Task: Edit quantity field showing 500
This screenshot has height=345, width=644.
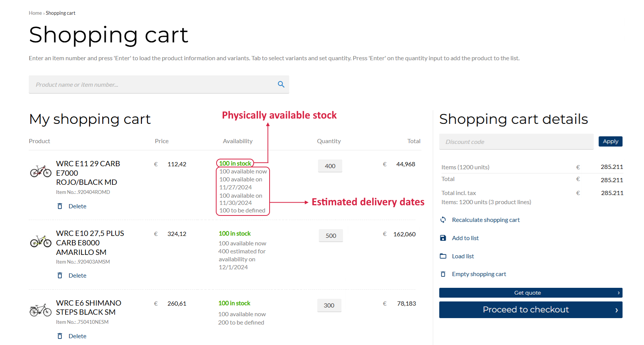Action: click(331, 236)
